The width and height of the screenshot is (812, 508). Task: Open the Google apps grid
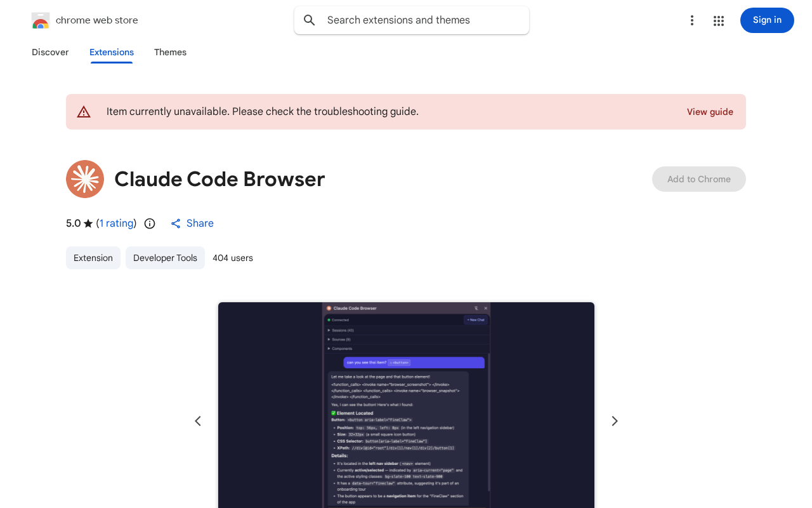(719, 20)
